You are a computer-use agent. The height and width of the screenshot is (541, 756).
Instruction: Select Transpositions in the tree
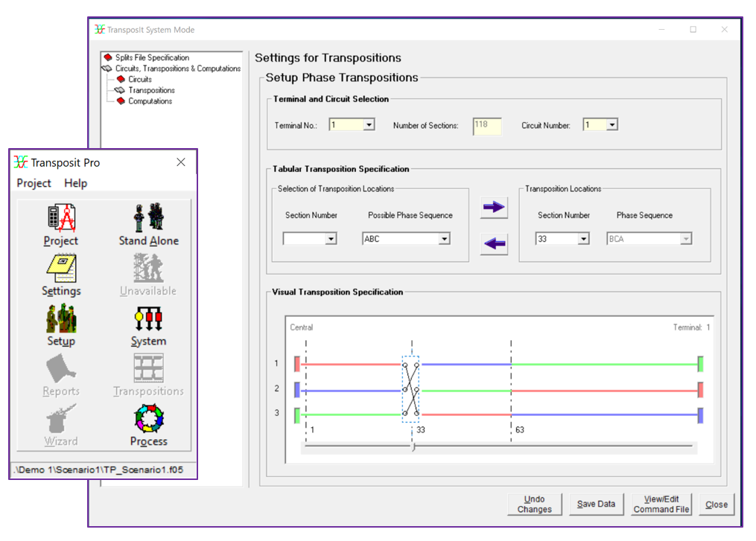(151, 90)
